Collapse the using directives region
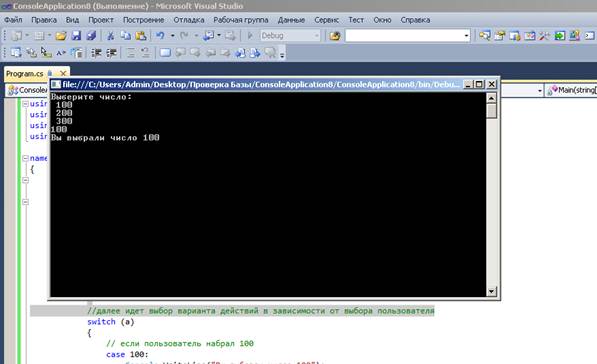This screenshot has width=597, height=364. coord(26,104)
